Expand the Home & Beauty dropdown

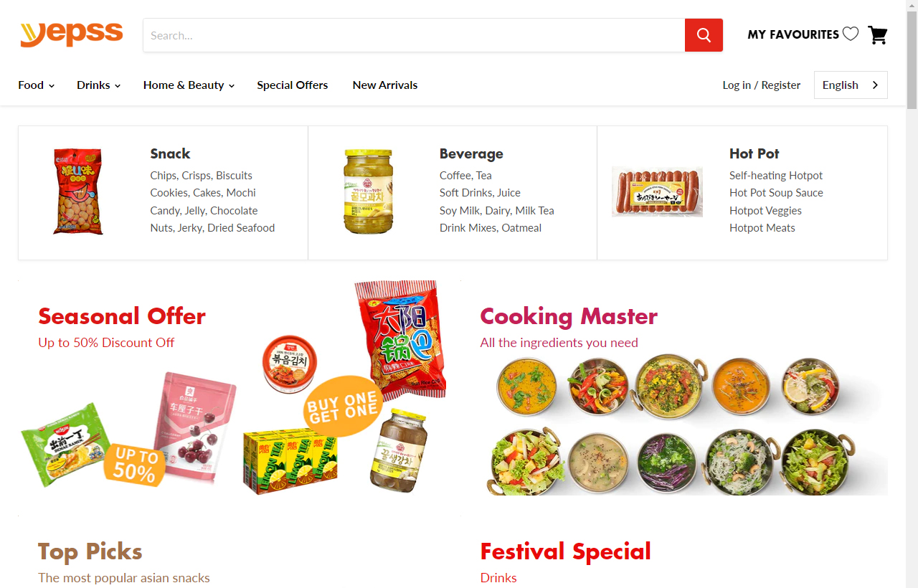pyautogui.click(x=189, y=85)
